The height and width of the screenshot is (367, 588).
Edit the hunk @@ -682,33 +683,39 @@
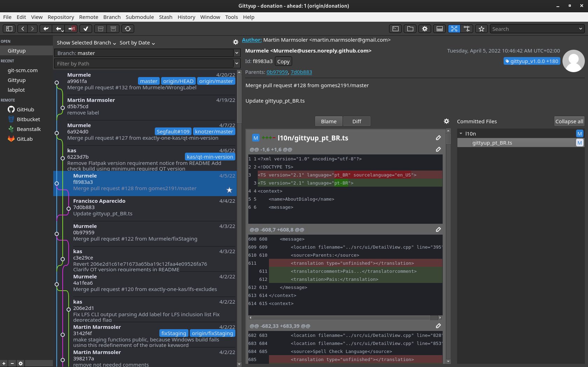(x=438, y=326)
